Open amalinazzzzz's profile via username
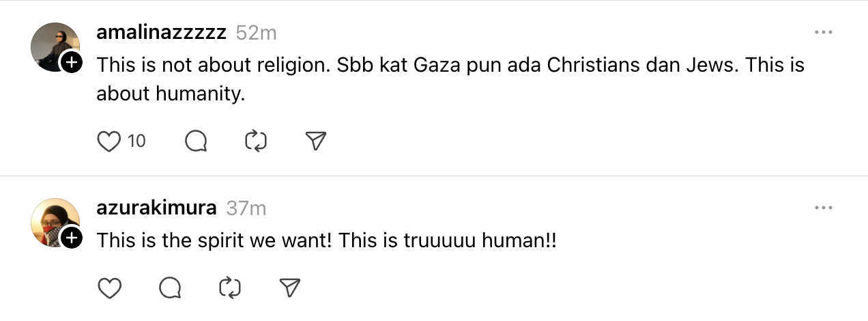The height and width of the screenshot is (321, 868). coord(161,33)
